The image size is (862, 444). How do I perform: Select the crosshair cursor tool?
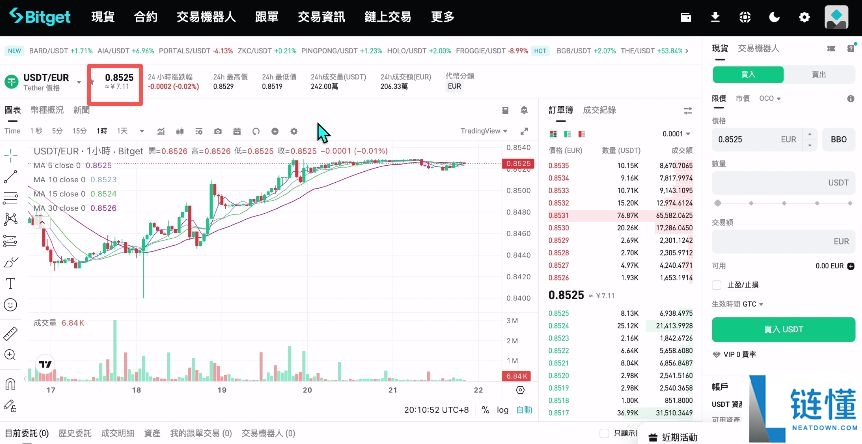click(x=10, y=155)
